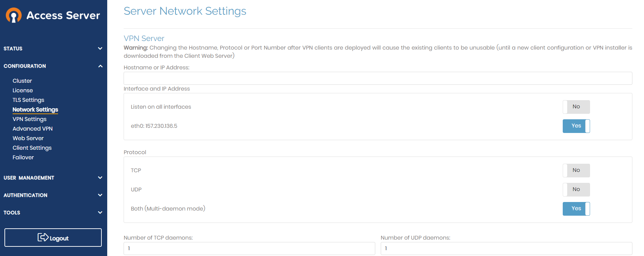Toggle the eth0 interface switch
This screenshot has height=256, width=644.
tap(576, 126)
